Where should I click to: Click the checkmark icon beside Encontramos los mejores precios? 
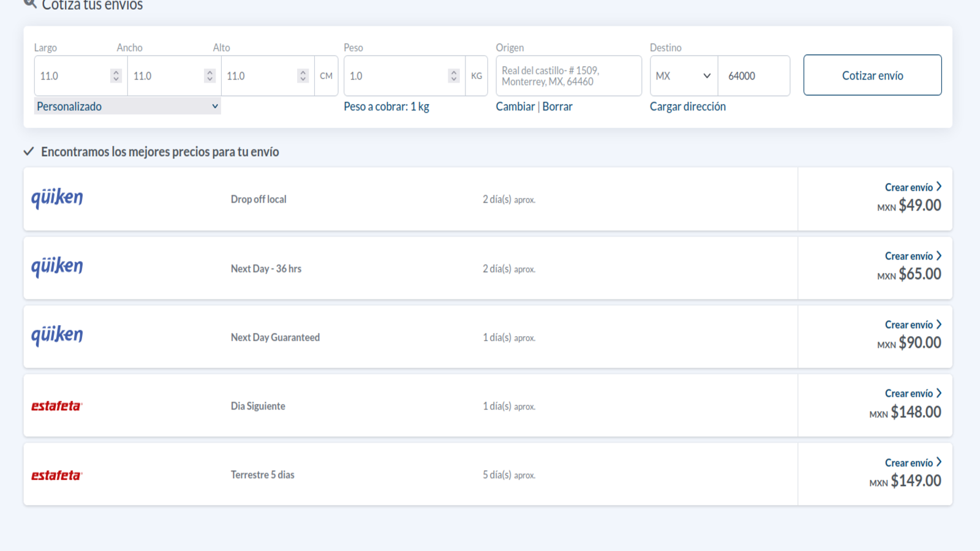point(29,151)
